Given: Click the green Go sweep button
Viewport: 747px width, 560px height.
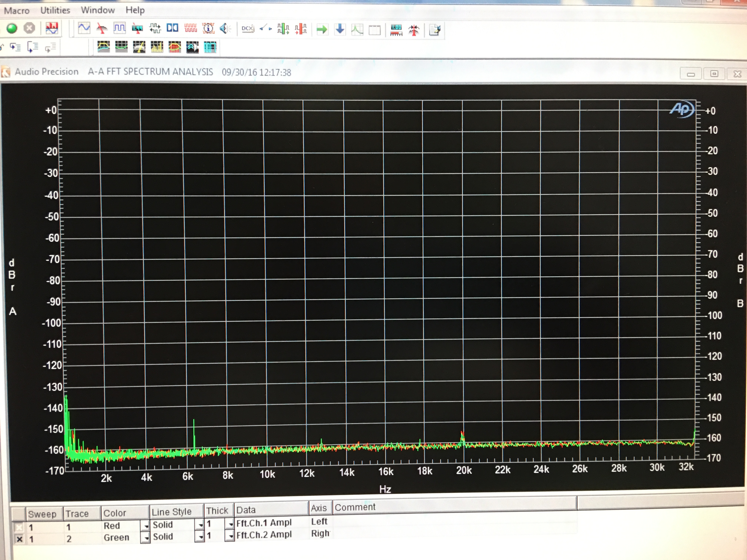Looking at the screenshot, I should (12, 28).
